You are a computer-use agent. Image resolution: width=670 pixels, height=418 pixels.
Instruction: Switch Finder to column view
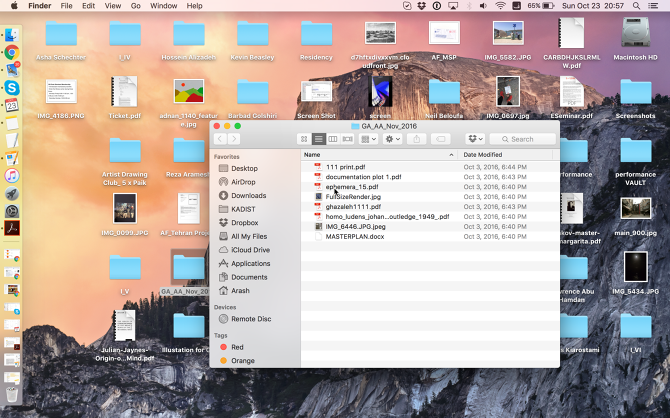[333, 139]
